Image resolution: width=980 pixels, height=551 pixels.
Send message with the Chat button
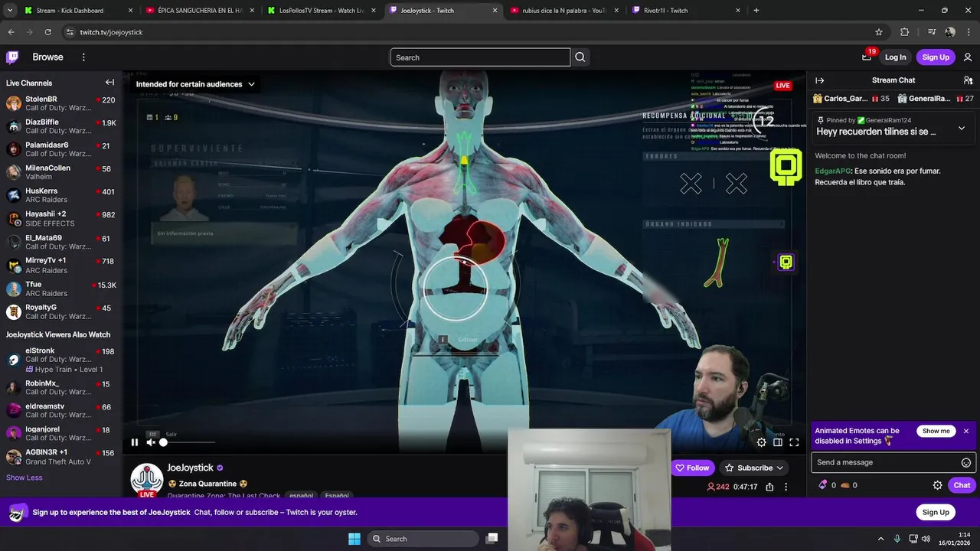pos(962,485)
